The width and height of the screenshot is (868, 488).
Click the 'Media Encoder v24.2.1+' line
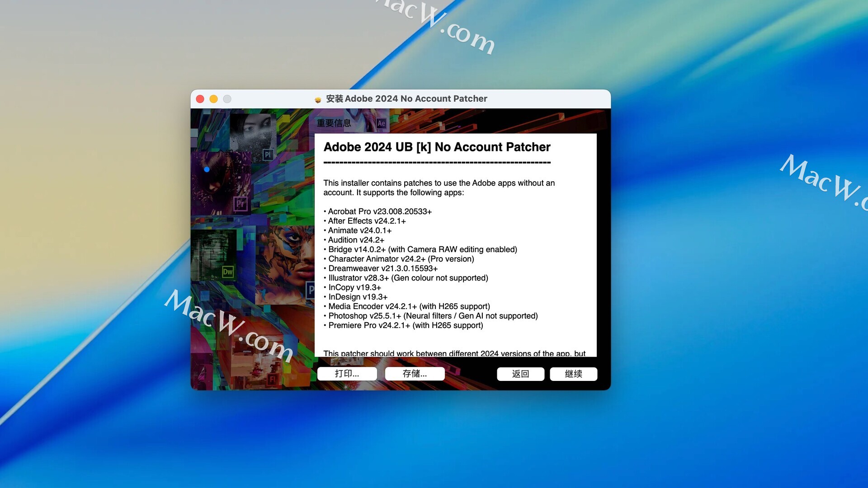coord(406,306)
